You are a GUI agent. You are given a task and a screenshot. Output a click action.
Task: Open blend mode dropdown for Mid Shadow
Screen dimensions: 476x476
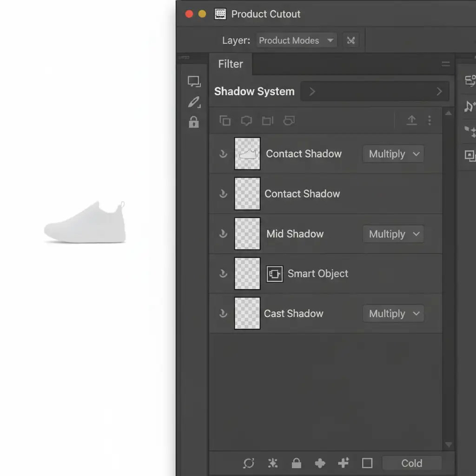(393, 234)
